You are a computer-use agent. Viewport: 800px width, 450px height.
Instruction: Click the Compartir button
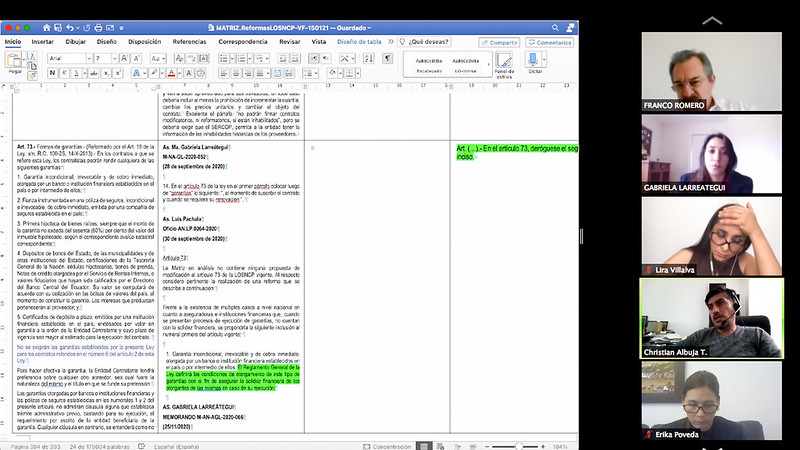pos(499,42)
